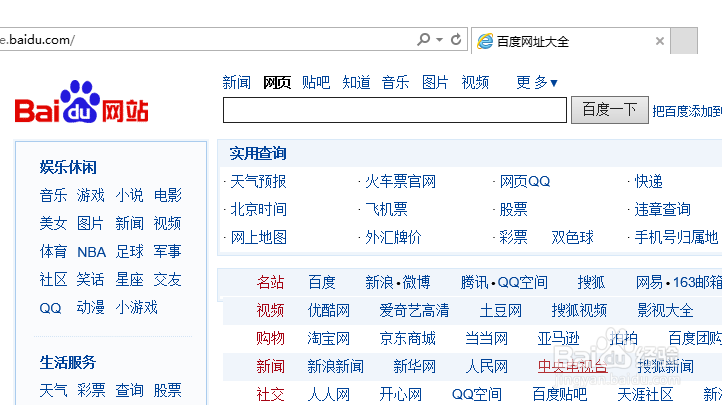
Task: Click the 娱乐休闲 section heading
Action: tap(68, 168)
